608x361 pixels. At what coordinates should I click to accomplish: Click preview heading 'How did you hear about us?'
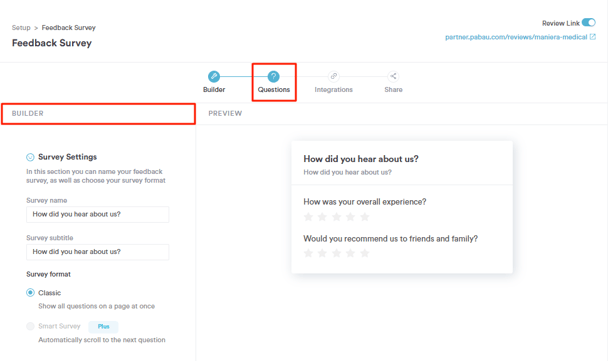[361, 159]
